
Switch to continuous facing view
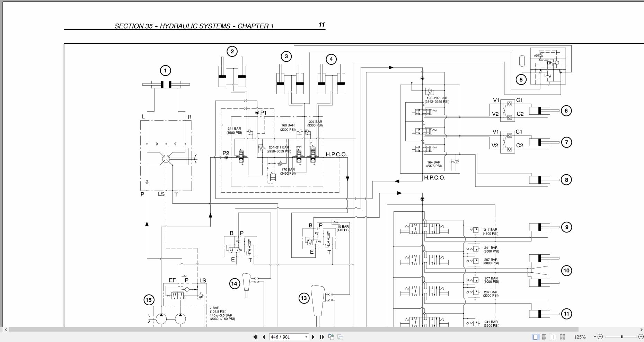point(562,337)
